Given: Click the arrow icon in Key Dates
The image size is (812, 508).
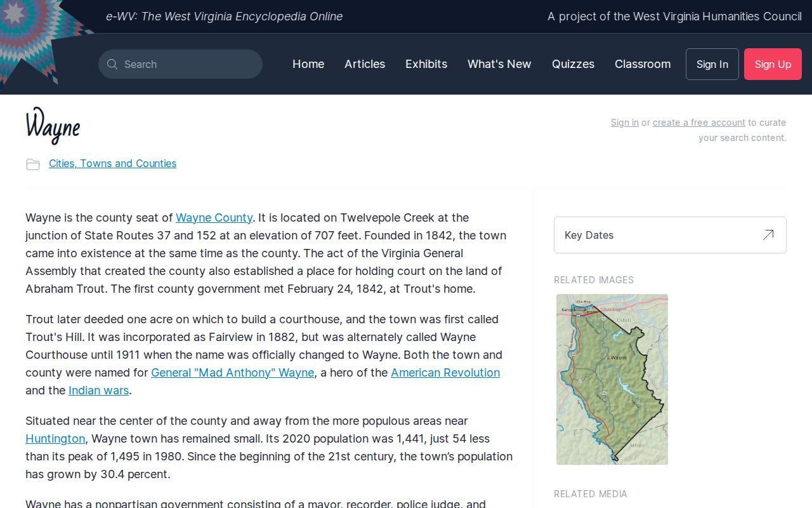Looking at the screenshot, I should click(768, 235).
